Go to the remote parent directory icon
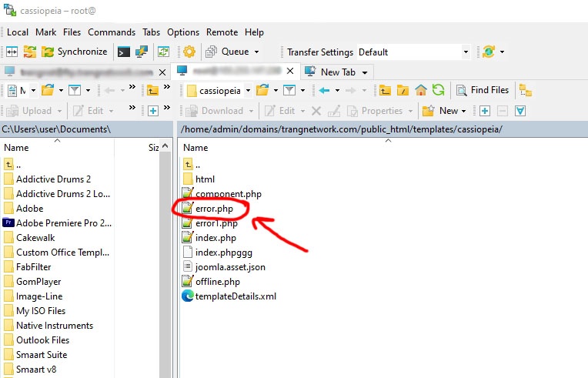Image resolution: width=588 pixels, height=378 pixels. point(385,90)
